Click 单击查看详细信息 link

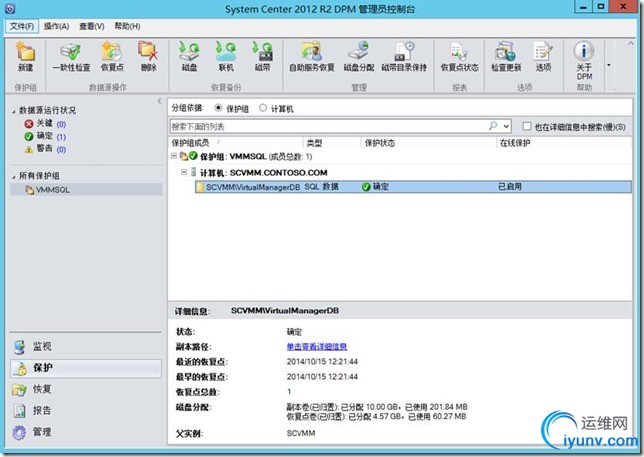tap(317, 347)
